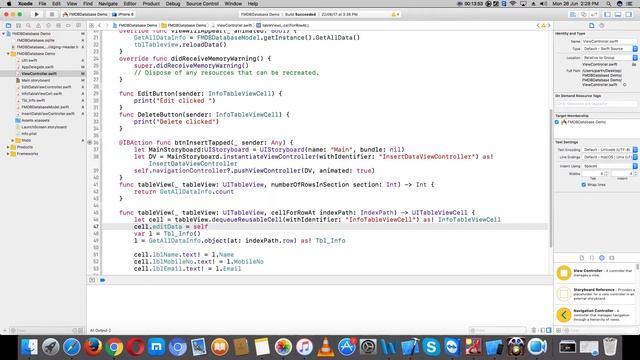Edit the file Name field
Viewport: 640px width, 360px height.
pyautogui.click(x=609, y=41)
